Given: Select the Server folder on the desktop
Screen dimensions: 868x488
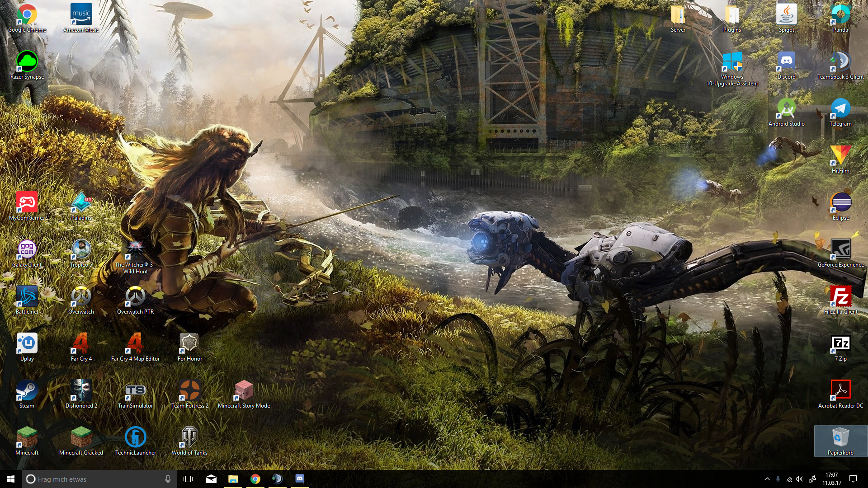Looking at the screenshot, I should 678,18.
